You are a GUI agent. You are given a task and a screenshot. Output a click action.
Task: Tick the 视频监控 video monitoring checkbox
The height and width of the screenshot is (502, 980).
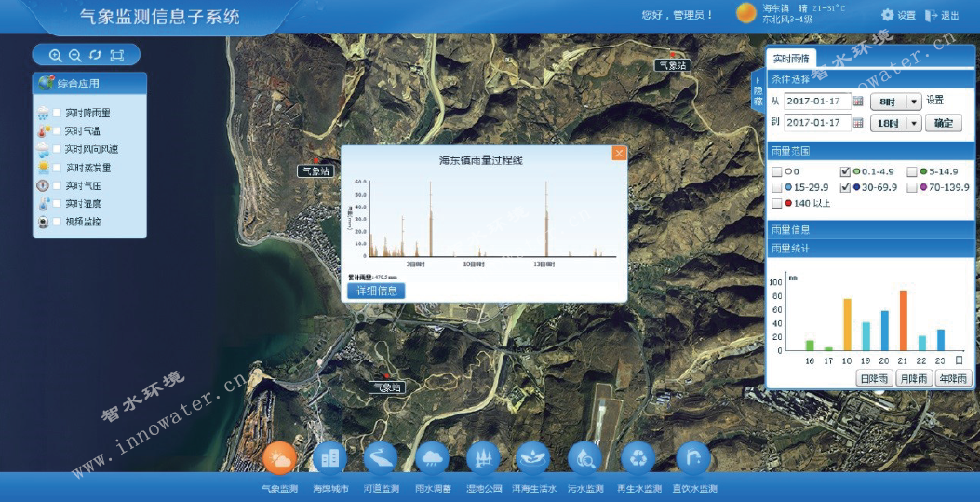[58, 222]
